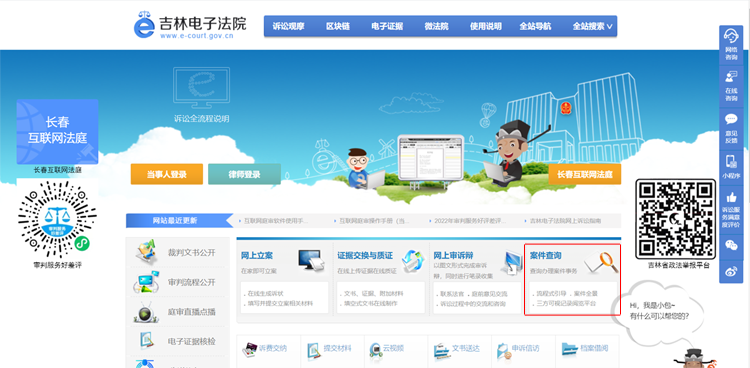750x368 pixels.
Task: Open the 2022年审判服务好评差评 news link
Action: pos(470,221)
